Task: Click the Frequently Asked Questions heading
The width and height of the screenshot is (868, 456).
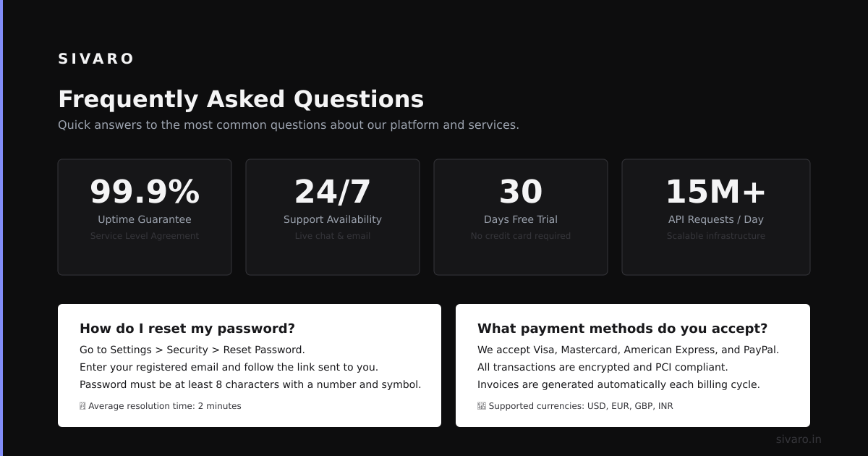Action: tap(241, 99)
